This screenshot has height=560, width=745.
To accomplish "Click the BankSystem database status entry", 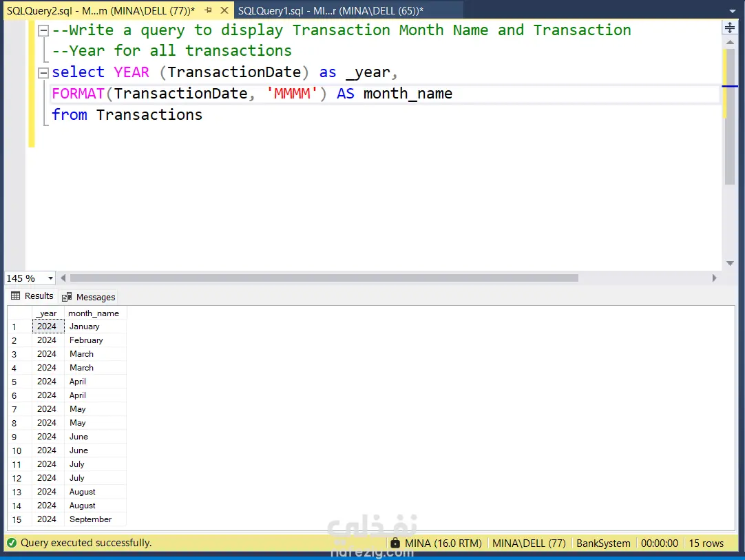I will [x=603, y=543].
